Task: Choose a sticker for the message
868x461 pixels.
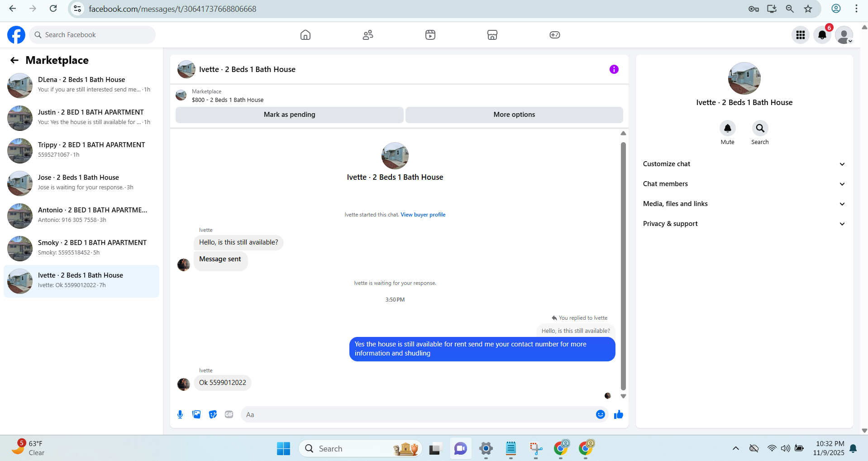Action: tap(213, 414)
